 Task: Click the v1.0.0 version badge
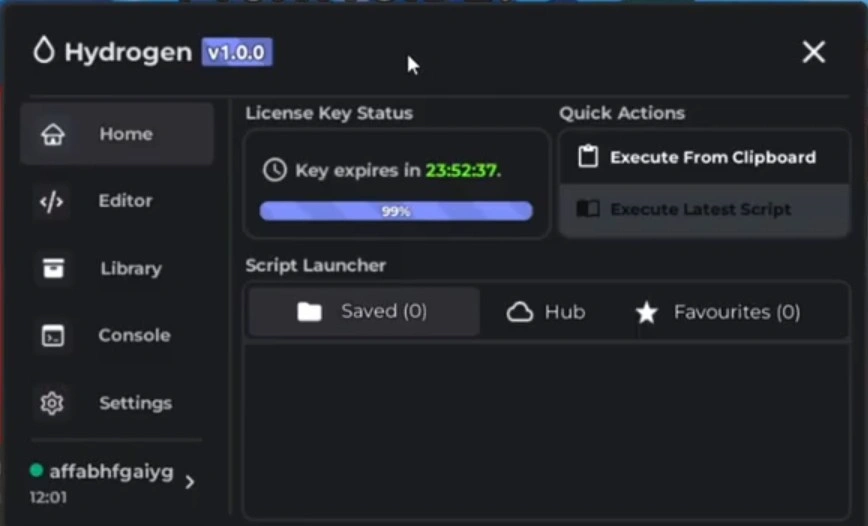click(x=236, y=52)
